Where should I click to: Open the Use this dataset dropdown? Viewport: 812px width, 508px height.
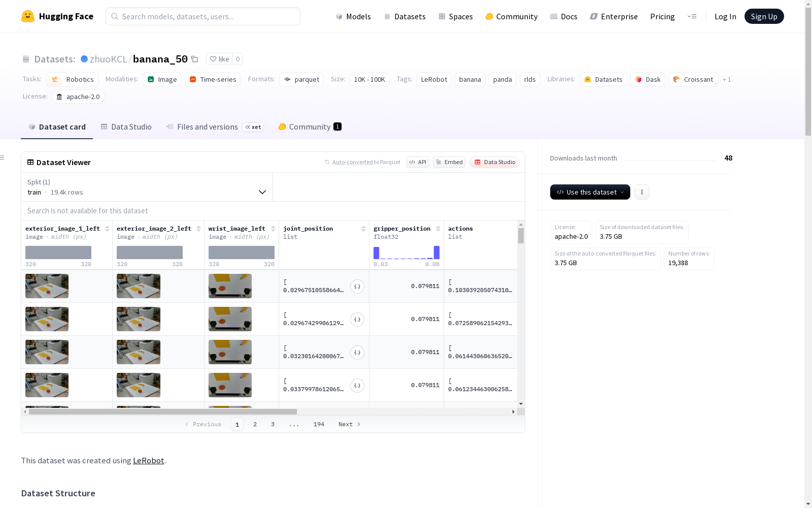590,192
